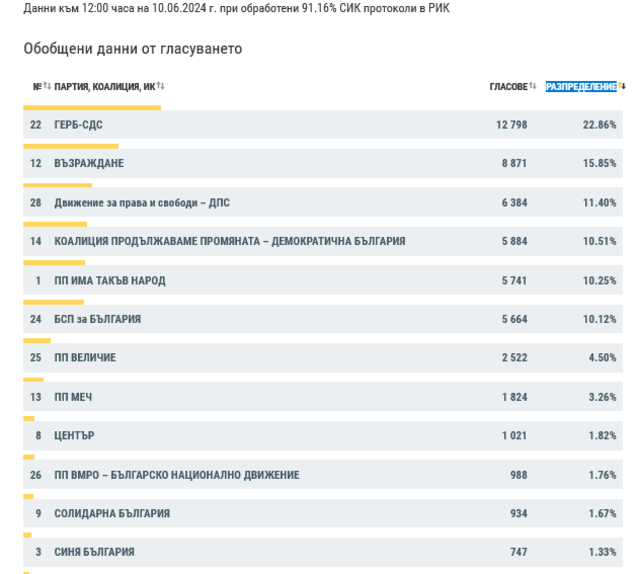Click percentage 1.76%

coord(602,475)
